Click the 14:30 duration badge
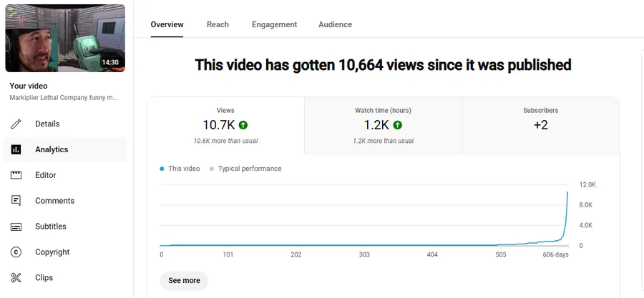 point(110,63)
